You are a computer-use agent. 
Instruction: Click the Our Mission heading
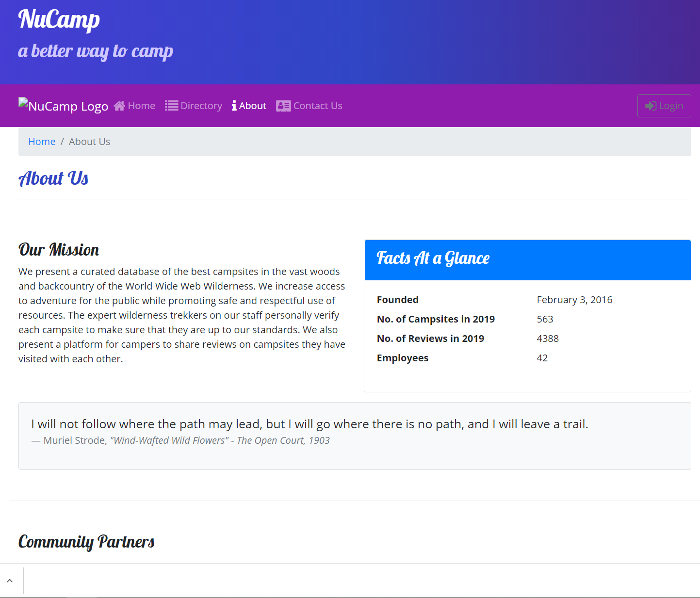pos(59,250)
